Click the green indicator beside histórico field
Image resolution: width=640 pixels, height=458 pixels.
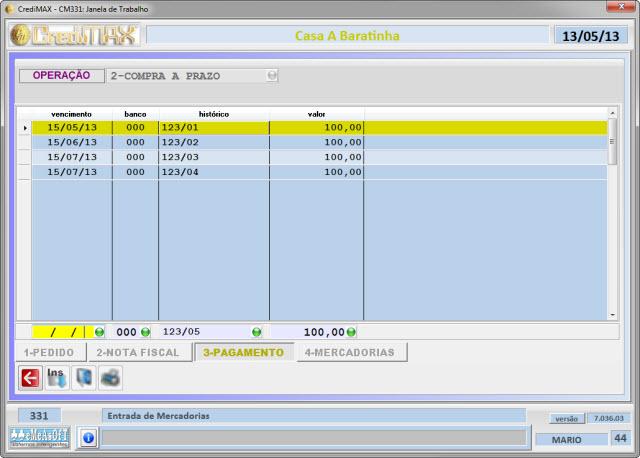point(257,332)
